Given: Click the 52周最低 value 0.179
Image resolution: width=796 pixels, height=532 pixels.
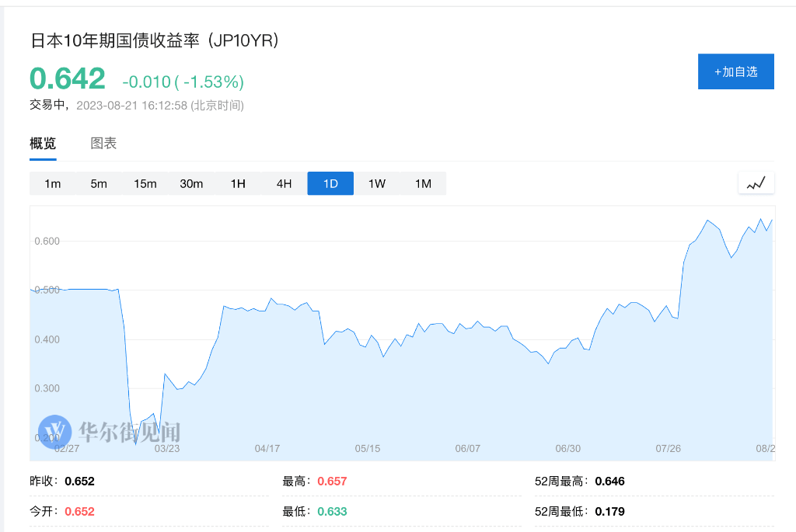Looking at the screenshot, I should 609,511.
